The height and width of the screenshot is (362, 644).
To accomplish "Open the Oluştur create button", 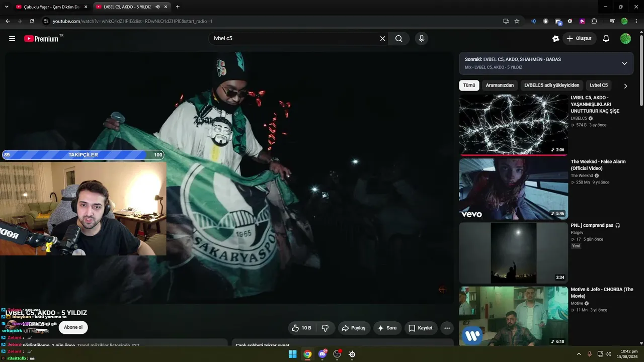I will click(579, 39).
